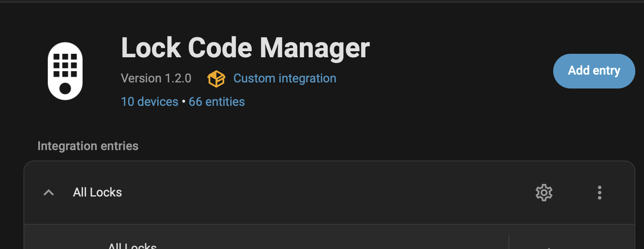Screen dimensions: 644x249
Task: Click the Lock Code Manager keypad logo
Action: pyautogui.click(x=65, y=71)
